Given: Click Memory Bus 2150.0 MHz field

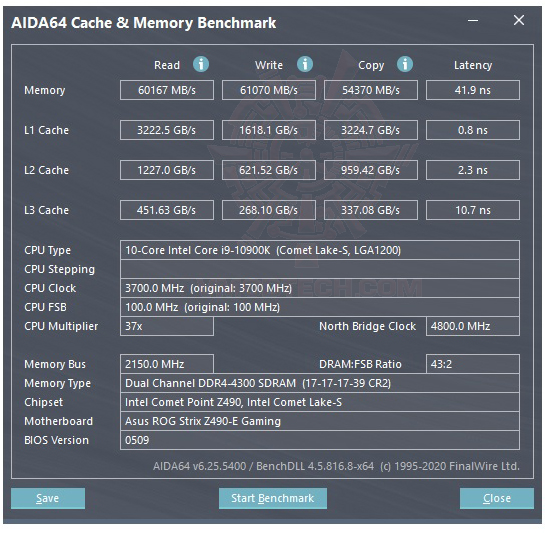Looking at the screenshot, I should click(x=167, y=364).
